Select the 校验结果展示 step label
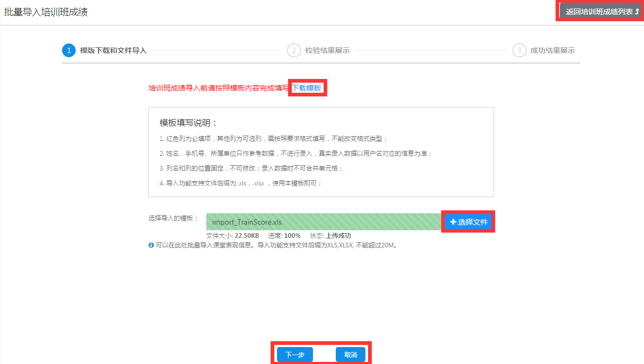Image resolution: width=644 pixels, height=364 pixels. (327, 50)
